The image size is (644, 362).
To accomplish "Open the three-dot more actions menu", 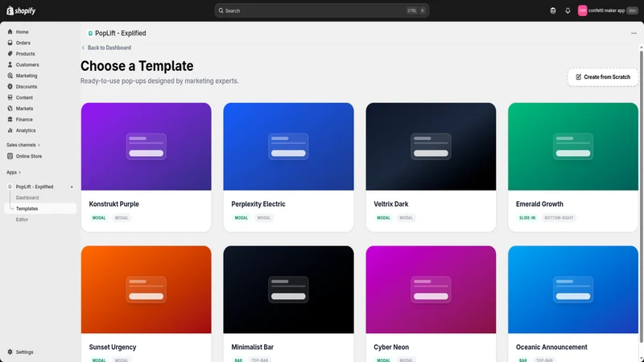I will (634, 33).
